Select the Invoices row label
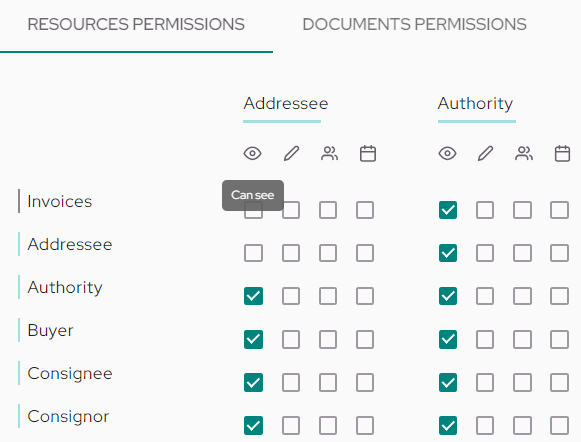The image size is (581, 442). coord(60,202)
